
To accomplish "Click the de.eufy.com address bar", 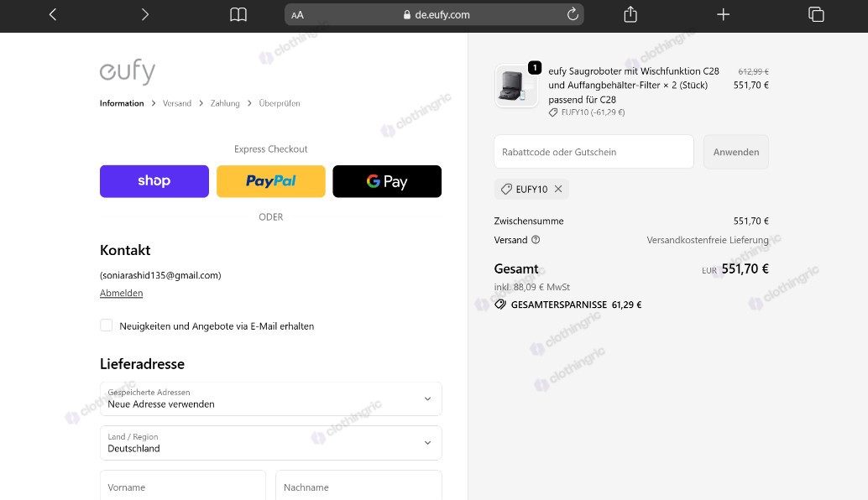I will tap(434, 14).
